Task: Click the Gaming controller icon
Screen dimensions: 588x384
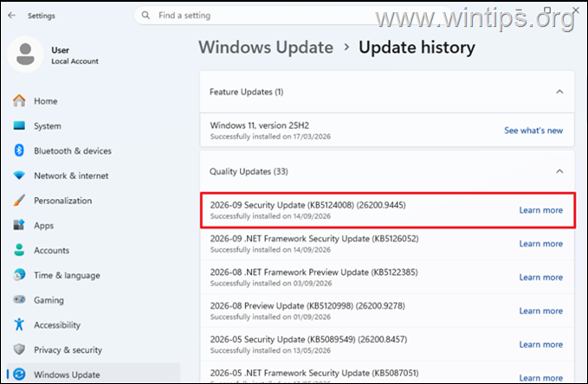Action: coord(19,300)
